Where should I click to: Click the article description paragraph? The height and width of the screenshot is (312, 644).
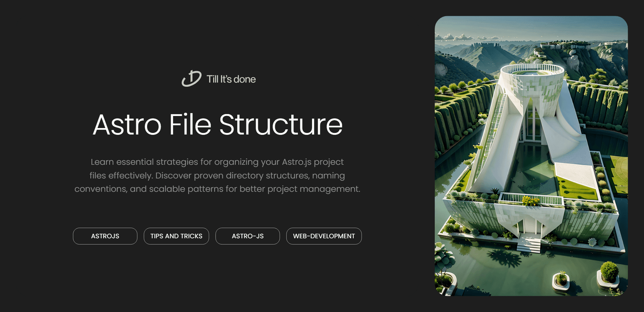point(217,175)
